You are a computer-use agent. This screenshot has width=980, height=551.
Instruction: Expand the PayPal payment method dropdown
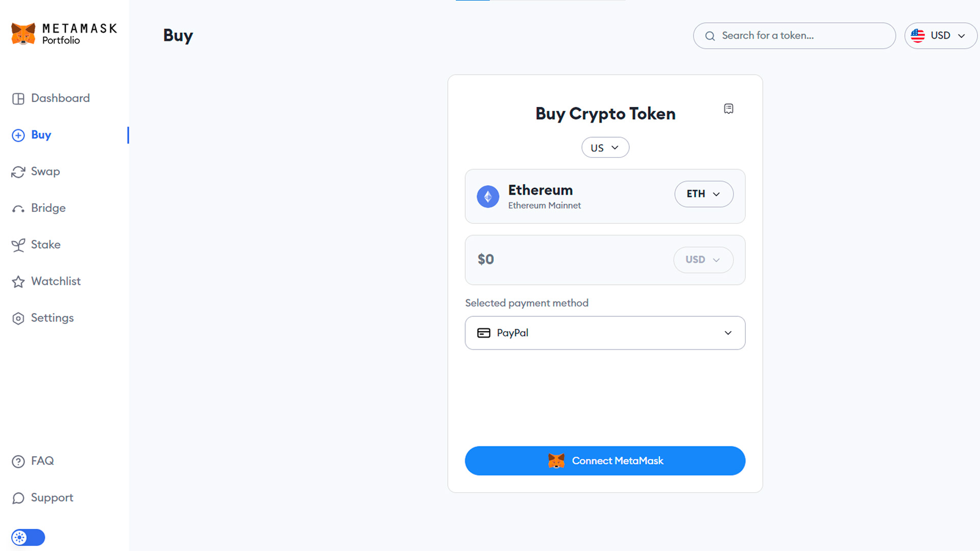[x=728, y=332]
